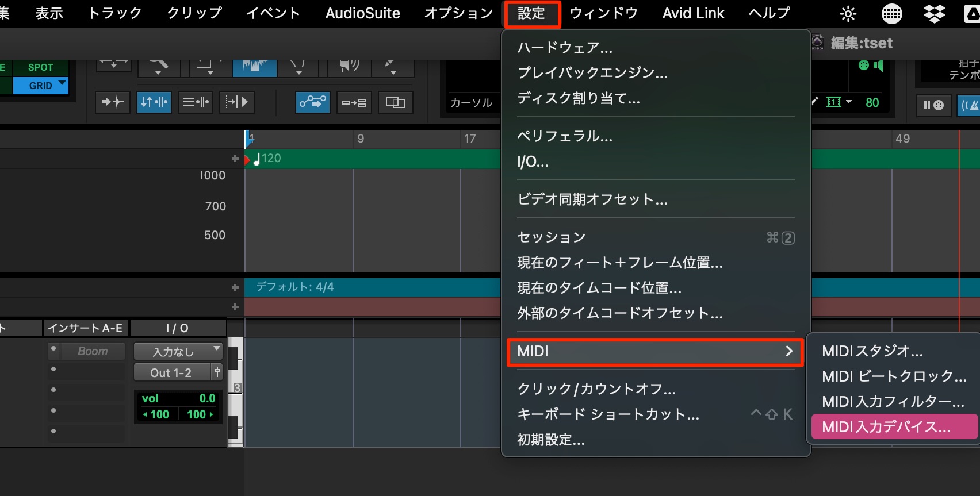Choose ビデオ同期オフセット... menu item
This screenshot has width=980, height=496.
pyautogui.click(x=656, y=199)
